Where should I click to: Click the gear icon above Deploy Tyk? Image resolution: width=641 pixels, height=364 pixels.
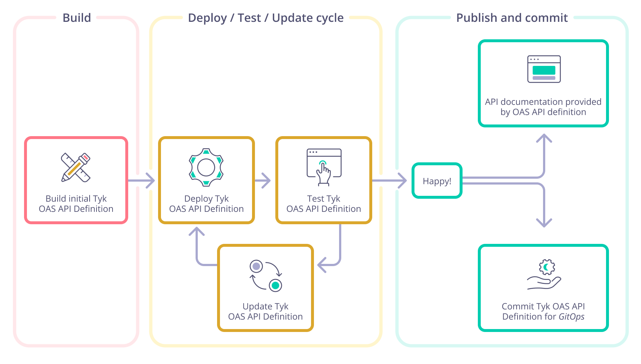206,167
